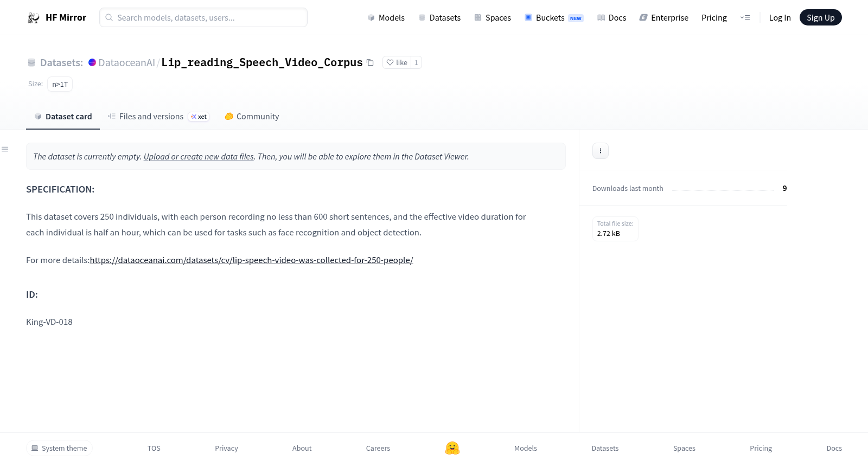Open the DataoceanAI organization page

pyautogui.click(x=126, y=62)
